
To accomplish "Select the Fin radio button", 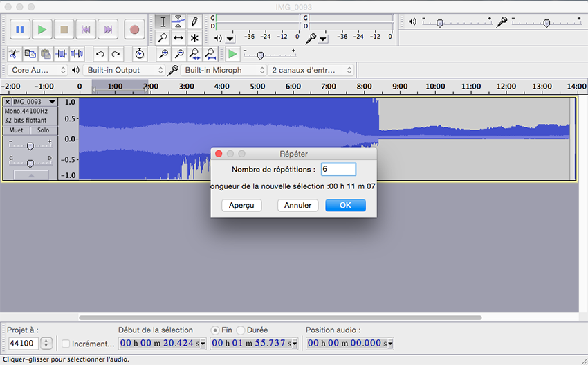I will click(216, 330).
